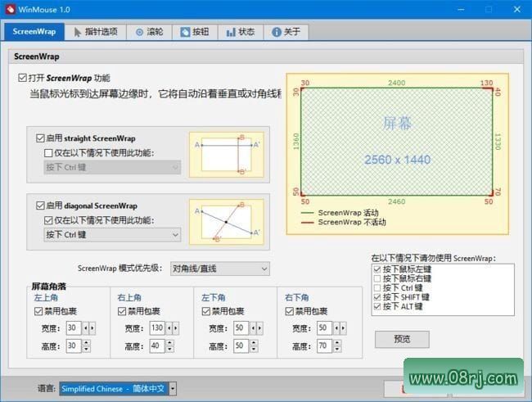Toggle diagonal ScreenWrap 仅在以下情况下使用此功能 checkbox

48,220
